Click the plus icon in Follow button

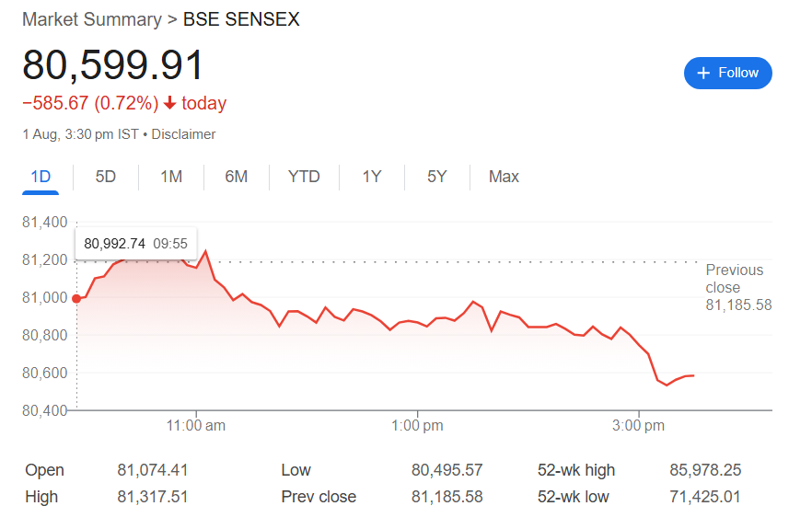pyautogui.click(x=703, y=73)
